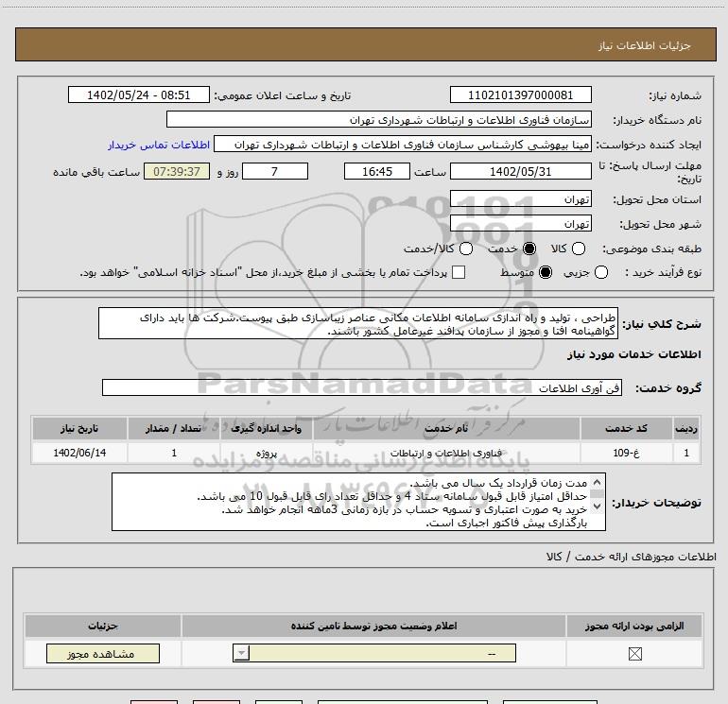Screen dimensions: 728x704
Task: Click the service name cell فناوری اطلاعات و ارتباطات
Action: click(446, 453)
